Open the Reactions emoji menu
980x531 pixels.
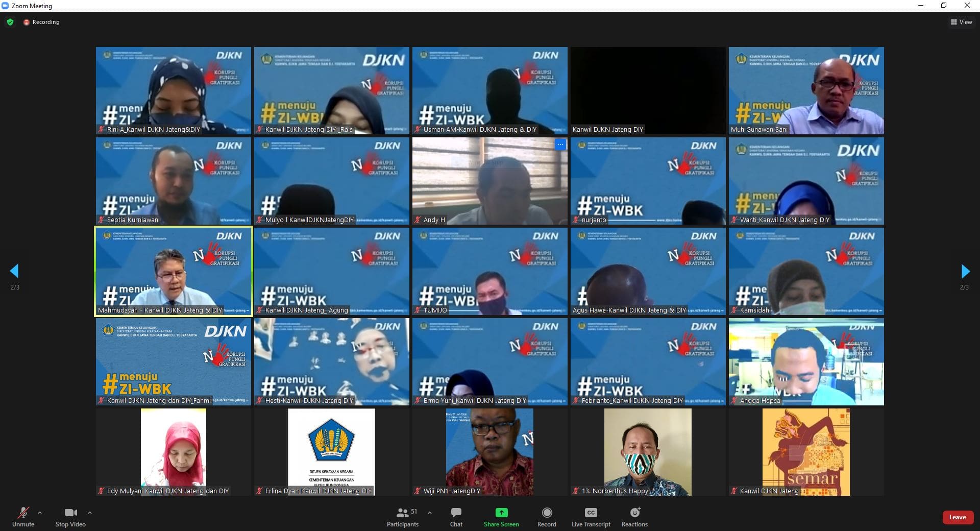634,517
